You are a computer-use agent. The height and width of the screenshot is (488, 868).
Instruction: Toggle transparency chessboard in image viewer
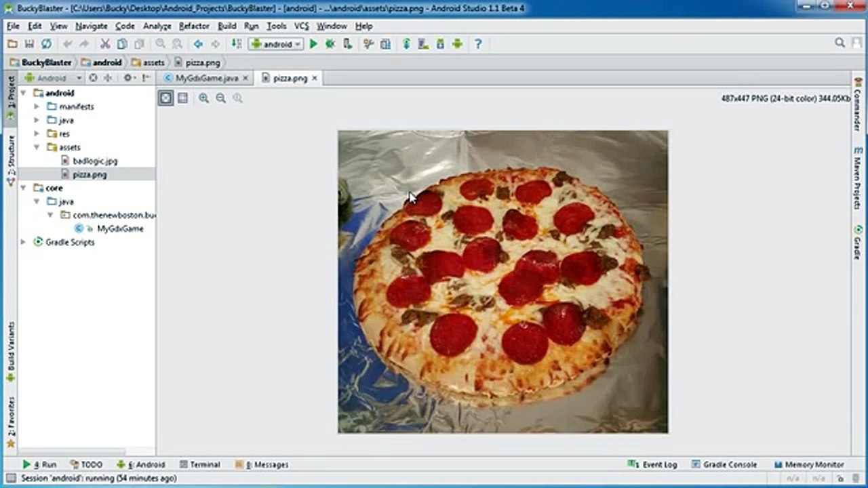point(165,98)
